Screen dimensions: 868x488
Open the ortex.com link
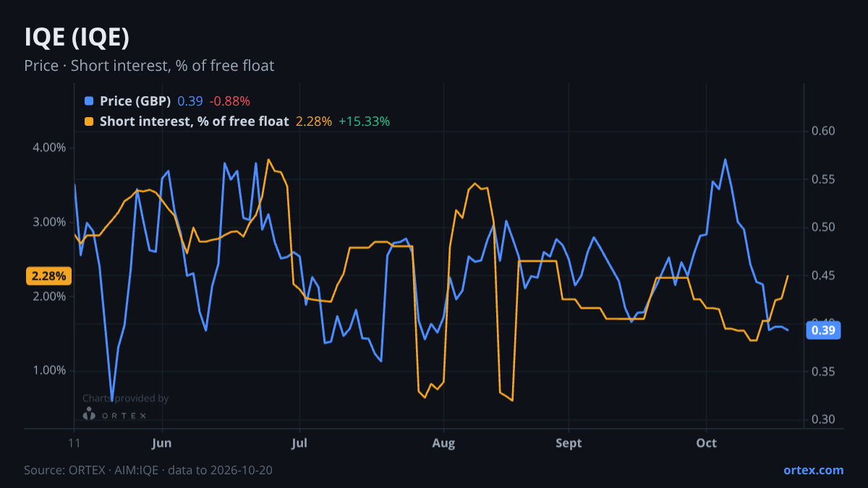tap(813, 470)
